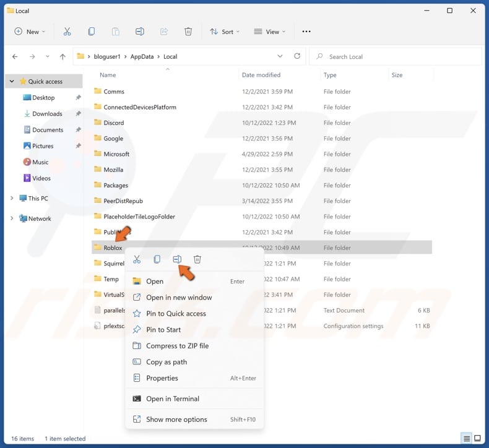
Task: Switch to details view icon in status bar
Action: pos(467,438)
